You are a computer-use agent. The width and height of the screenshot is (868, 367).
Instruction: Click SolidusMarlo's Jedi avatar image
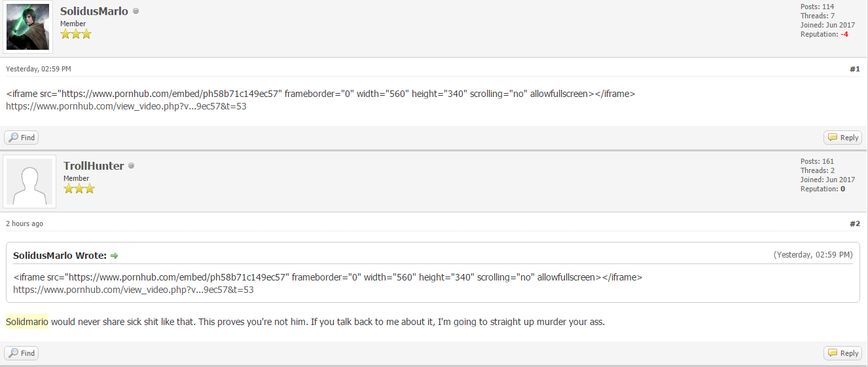pyautogui.click(x=28, y=27)
